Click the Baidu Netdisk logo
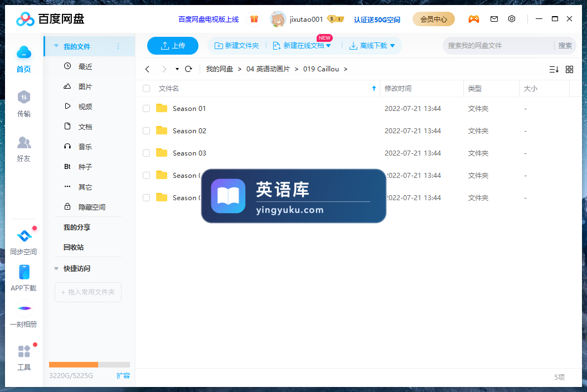The width and height of the screenshot is (587, 392). coord(50,19)
